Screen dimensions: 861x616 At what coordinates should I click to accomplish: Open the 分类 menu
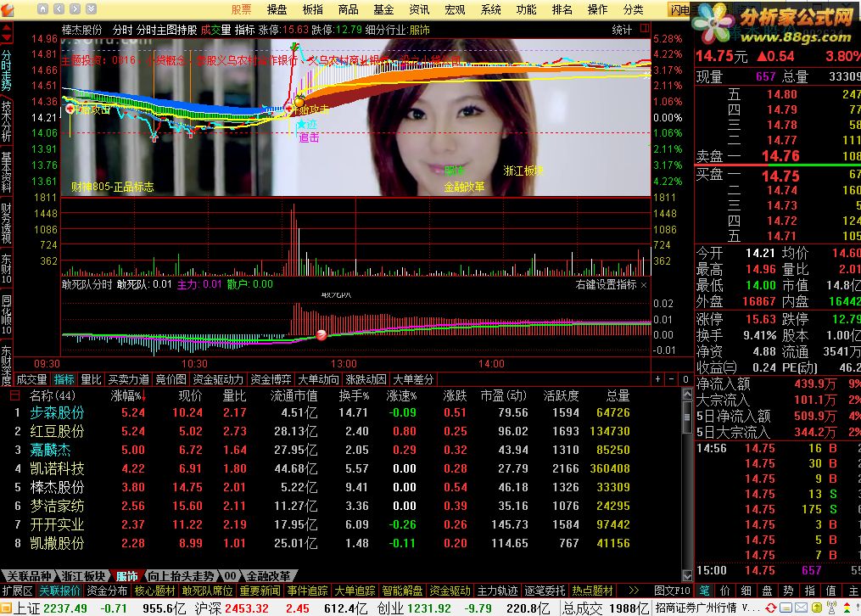633,9
